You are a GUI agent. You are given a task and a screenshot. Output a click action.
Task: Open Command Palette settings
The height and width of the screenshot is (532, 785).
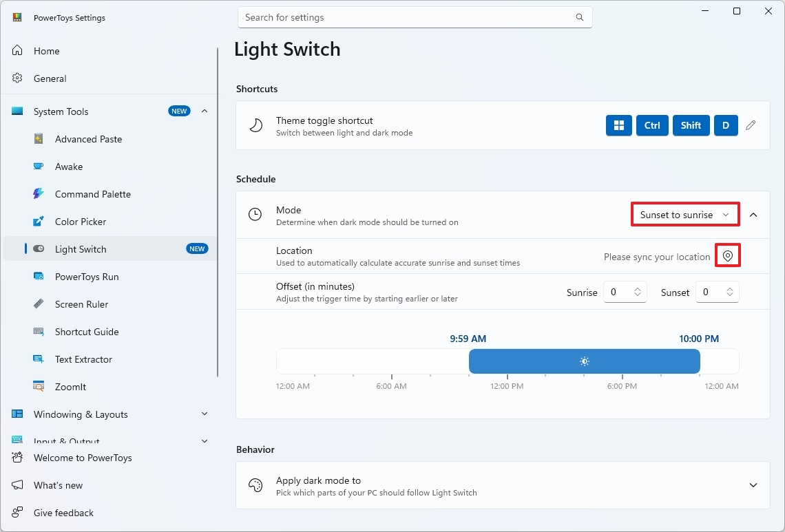click(92, 194)
